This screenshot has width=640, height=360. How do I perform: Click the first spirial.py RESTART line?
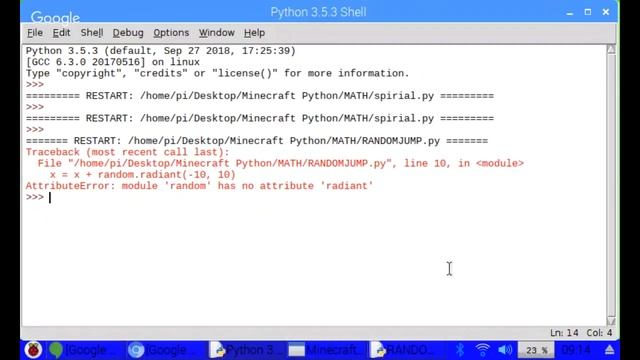coord(260,96)
